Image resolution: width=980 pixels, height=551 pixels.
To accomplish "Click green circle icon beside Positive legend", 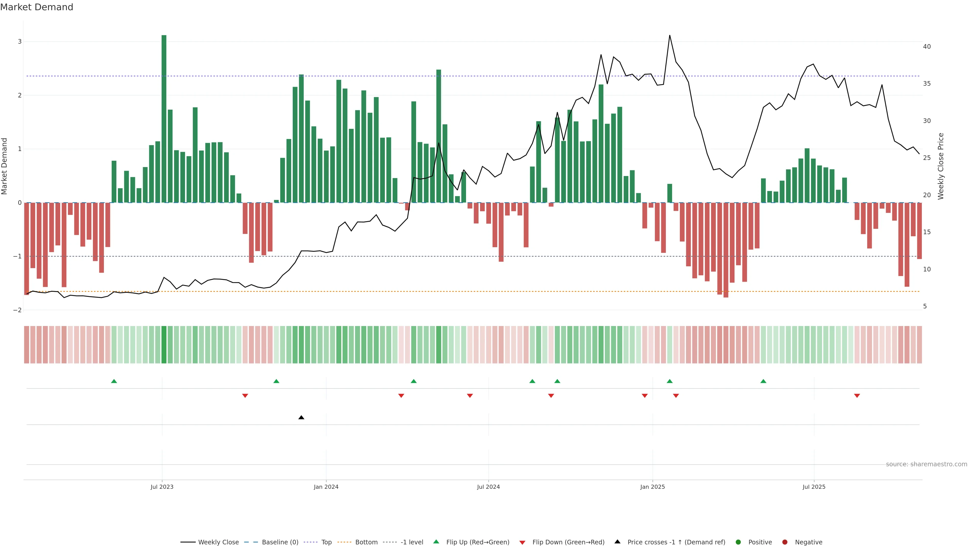I will (x=738, y=542).
